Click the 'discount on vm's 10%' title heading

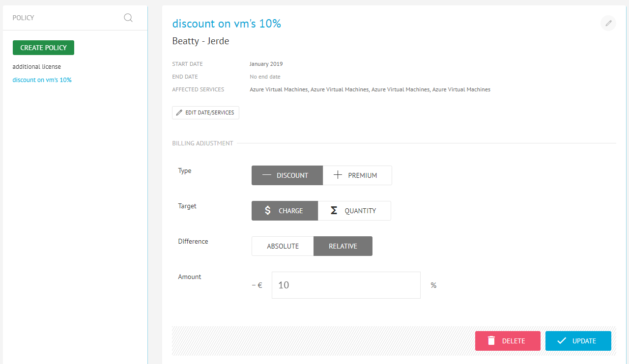227,23
